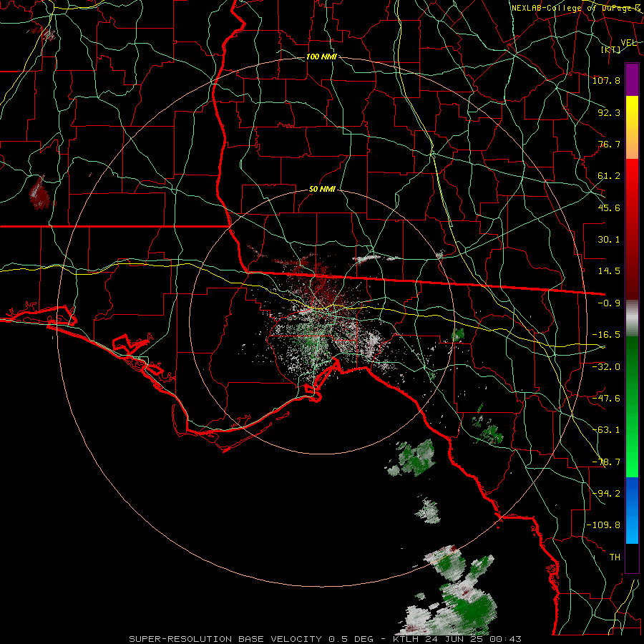Click the -109.8 velocity scale value

tap(604, 525)
